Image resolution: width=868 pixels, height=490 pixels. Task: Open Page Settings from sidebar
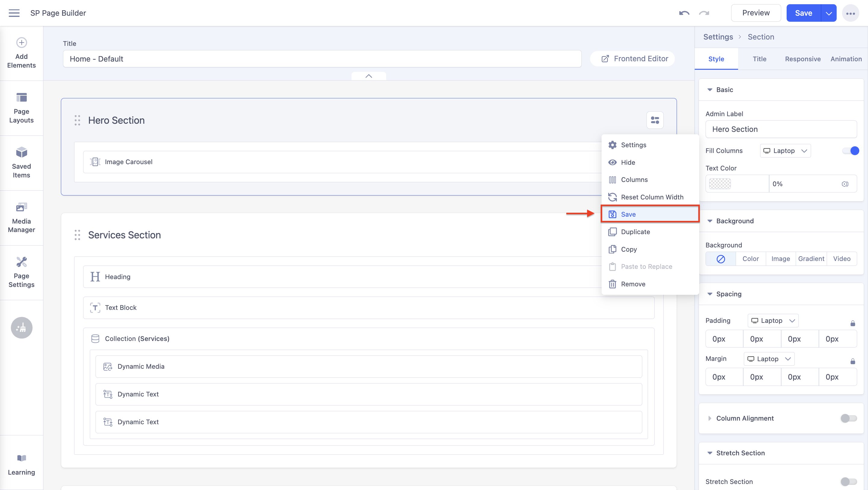(x=22, y=272)
